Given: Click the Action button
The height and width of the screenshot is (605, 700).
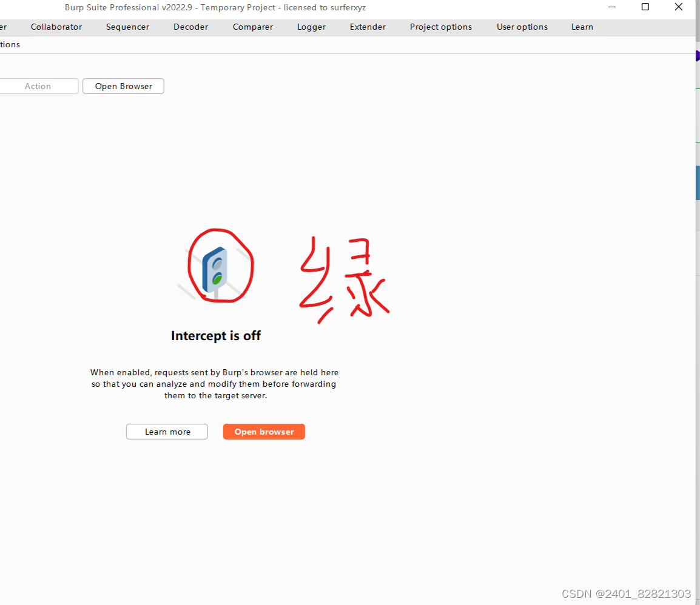Looking at the screenshot, I should (x=38, y=86).
